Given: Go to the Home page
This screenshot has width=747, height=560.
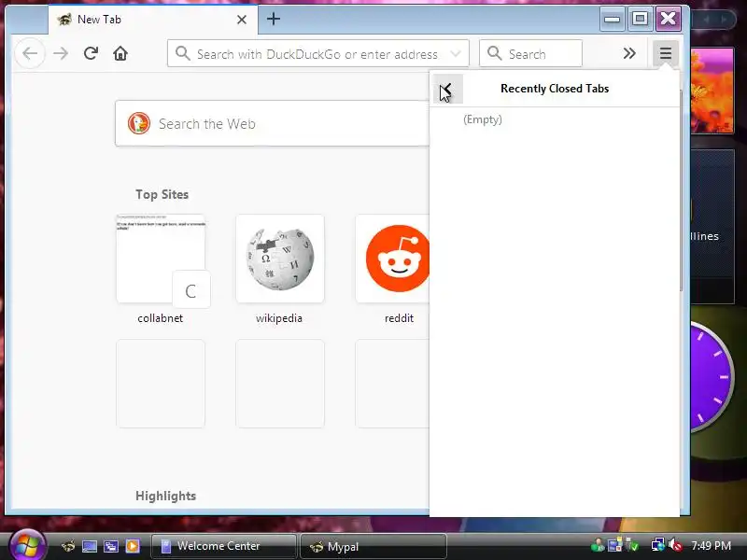Looking at the screenshot, I should pos(120,53).
